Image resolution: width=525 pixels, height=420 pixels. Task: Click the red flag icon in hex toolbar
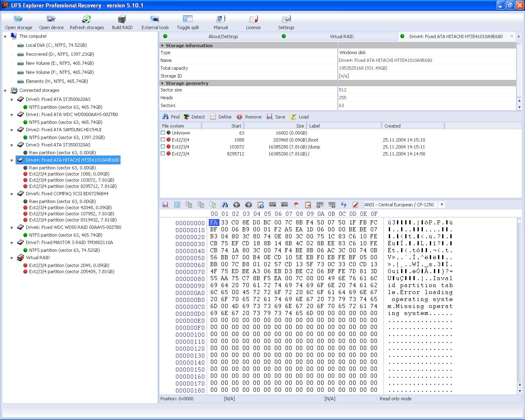(296, 205)
